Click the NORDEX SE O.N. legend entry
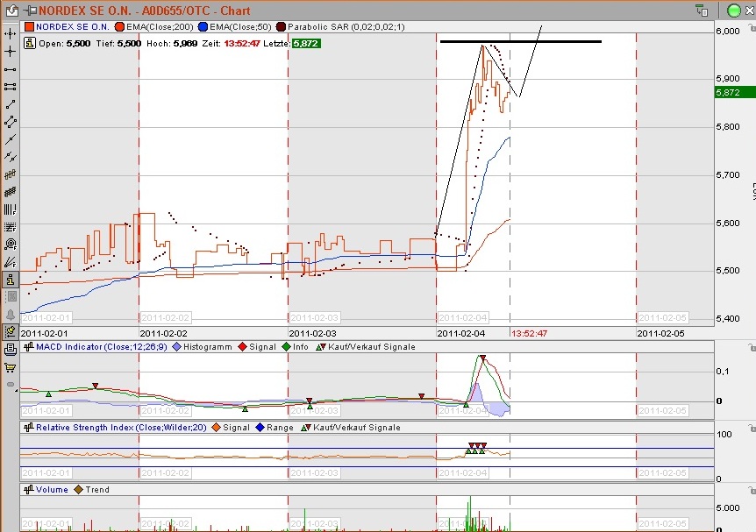756x532 pixels. pyautogui.click(x=72, y=27)
